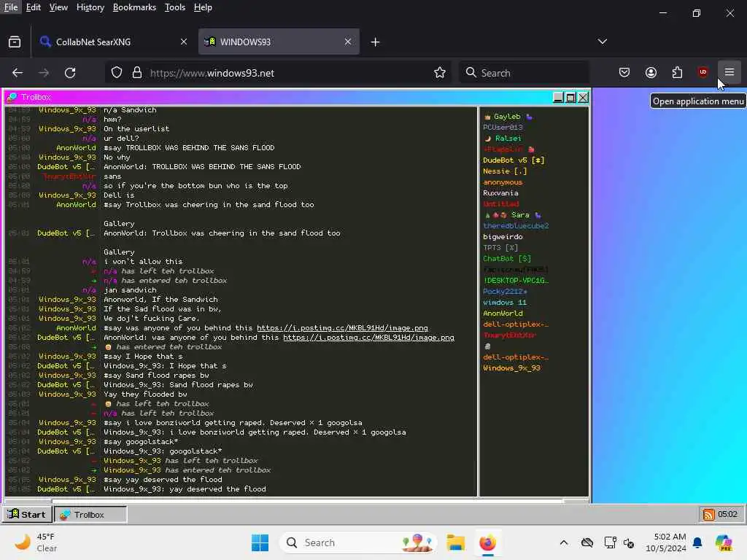Click the uBlock Origin extension icon
This screenshot has height=560, width=747.
tap(703, 72)
